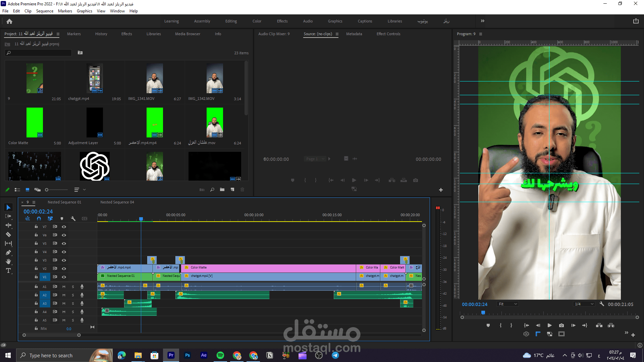Click New Bin folder icon in Project panel
Viewport: 644px width, 362px height.
[222, 190]
